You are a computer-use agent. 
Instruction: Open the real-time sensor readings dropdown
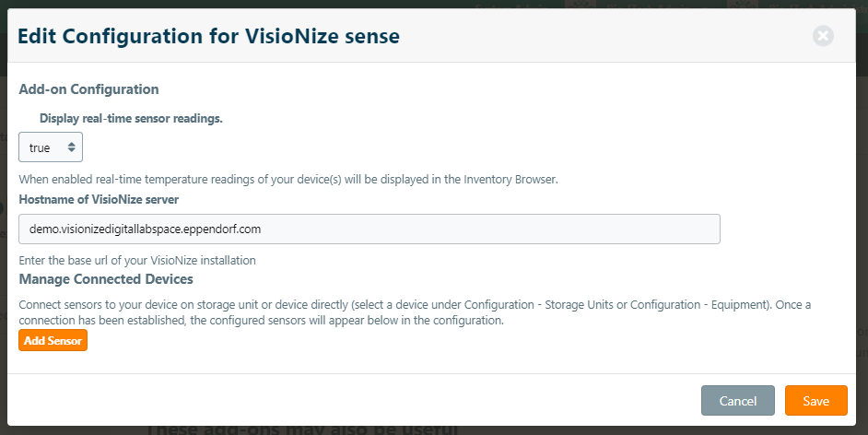tap(51, 147)
